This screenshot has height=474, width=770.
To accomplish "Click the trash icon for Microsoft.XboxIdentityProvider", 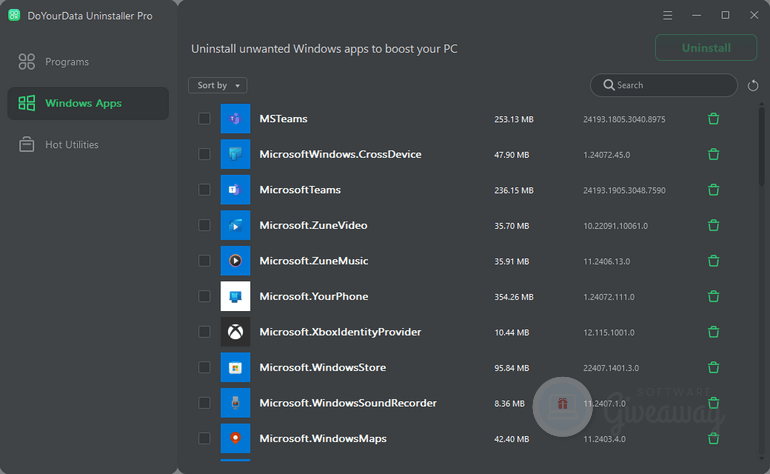I will (x=714, y=332).
